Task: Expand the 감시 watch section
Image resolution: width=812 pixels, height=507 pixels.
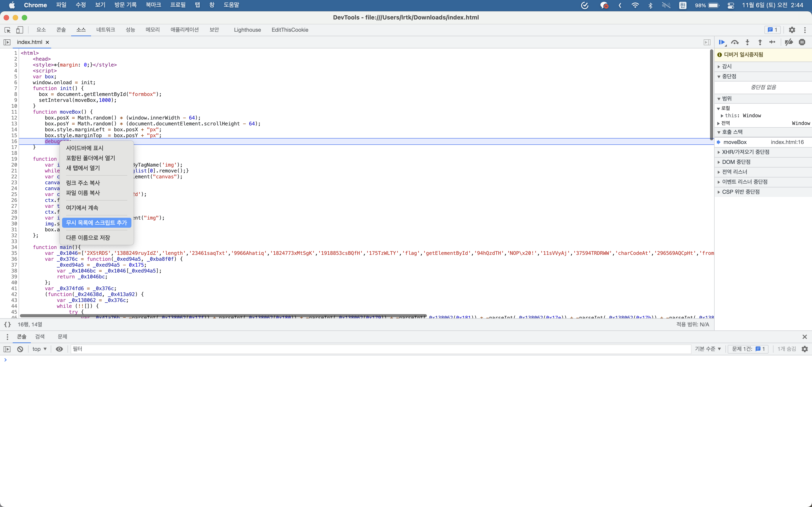Action: pos(727,66)
